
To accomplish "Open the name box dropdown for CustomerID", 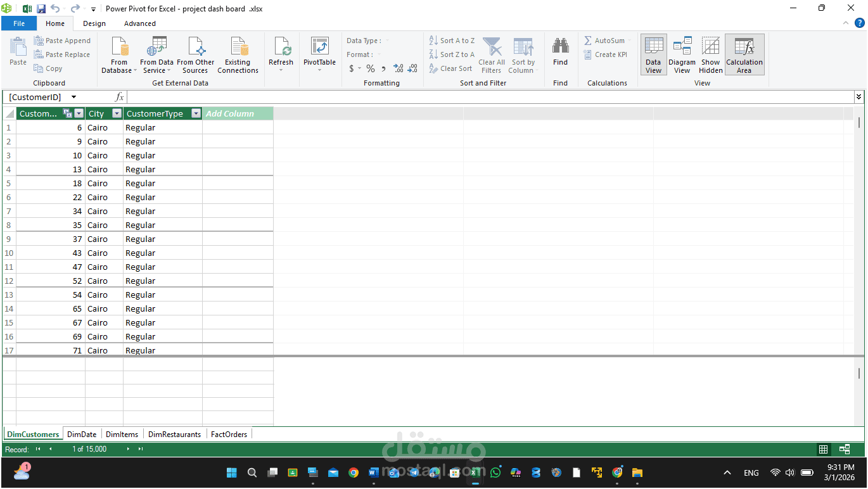I will click(x=73, y=97).
